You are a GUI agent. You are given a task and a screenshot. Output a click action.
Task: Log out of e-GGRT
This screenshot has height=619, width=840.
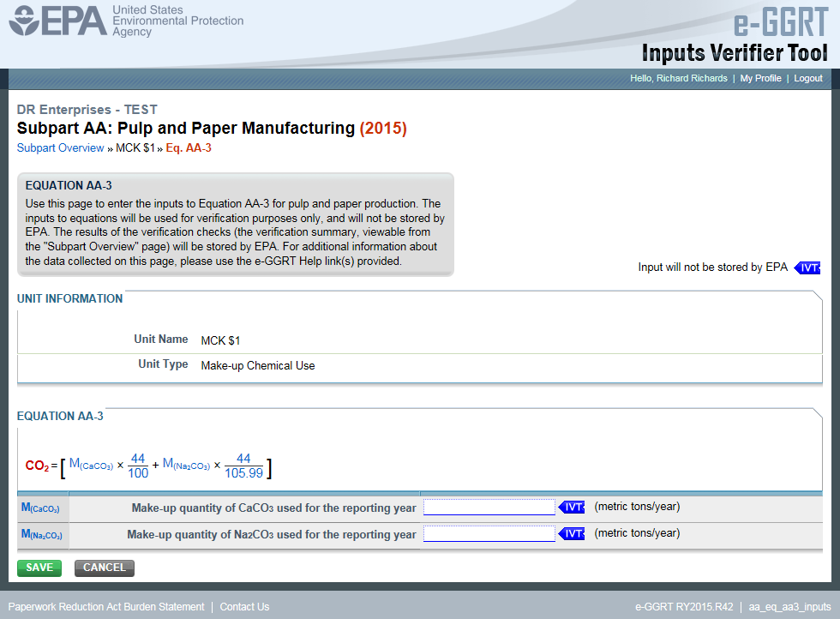point(807,78)
